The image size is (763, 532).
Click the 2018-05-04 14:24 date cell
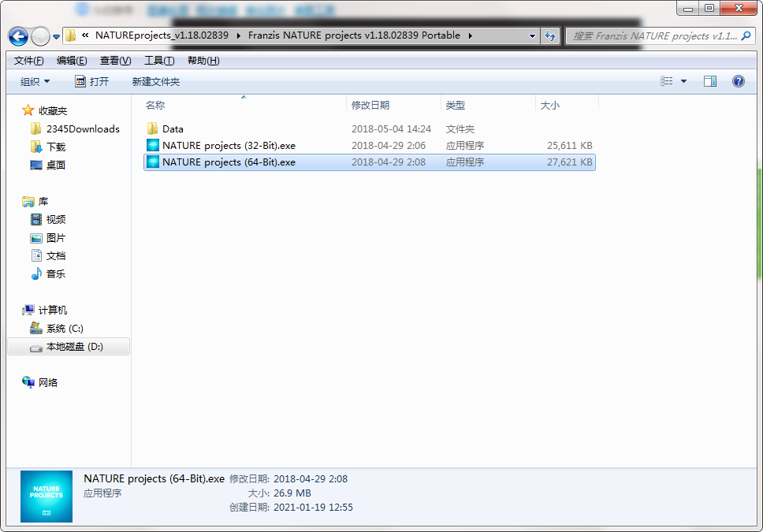click(x=391, y=129)
